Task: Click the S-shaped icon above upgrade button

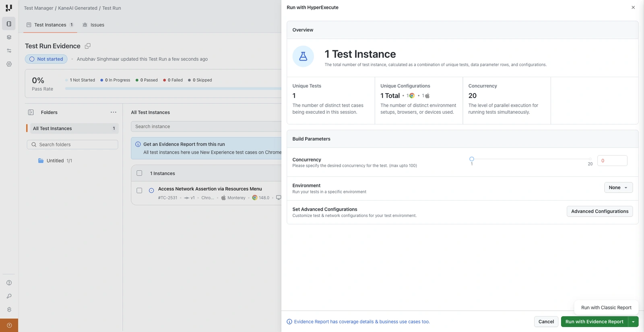Action: tap(9, 309)
